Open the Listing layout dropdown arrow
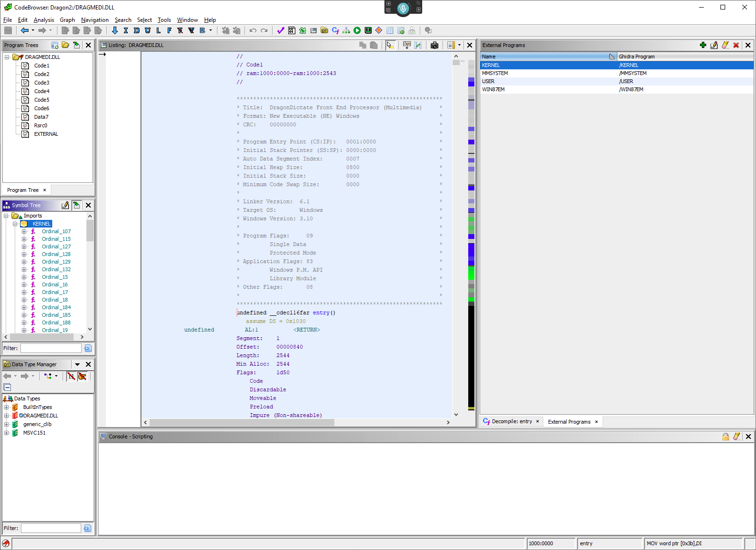 [459, 45]
